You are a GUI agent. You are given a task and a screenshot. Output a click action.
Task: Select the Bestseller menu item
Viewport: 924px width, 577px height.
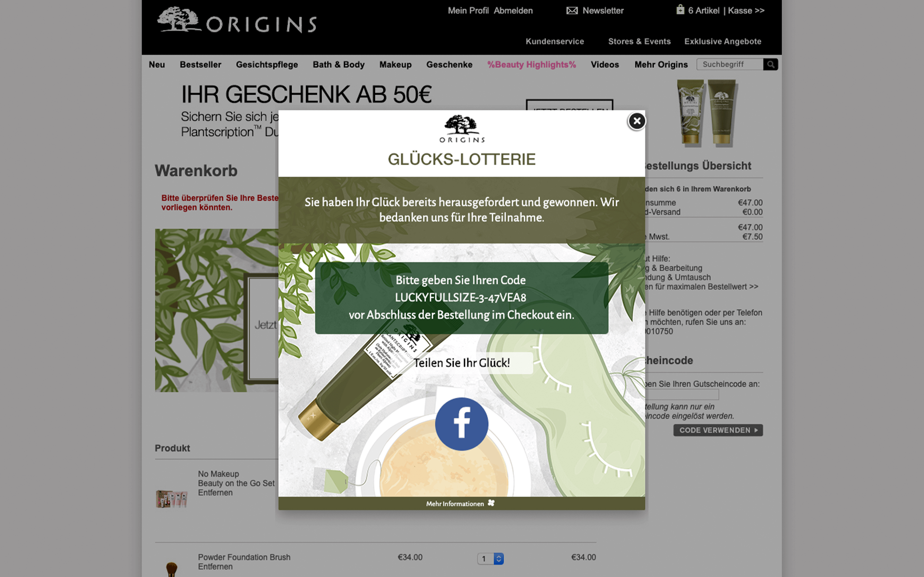click(x=201, y=64)
